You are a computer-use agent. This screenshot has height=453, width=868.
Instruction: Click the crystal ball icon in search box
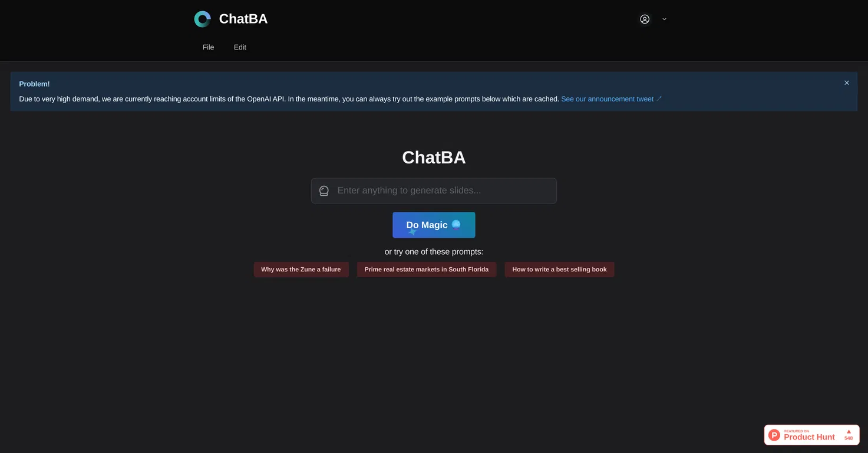324,191
